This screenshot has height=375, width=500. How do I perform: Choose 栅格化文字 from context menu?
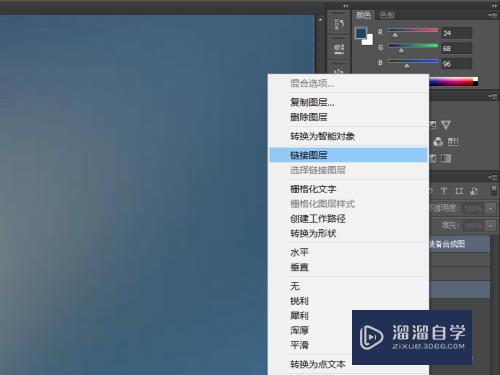click(348, 189)
